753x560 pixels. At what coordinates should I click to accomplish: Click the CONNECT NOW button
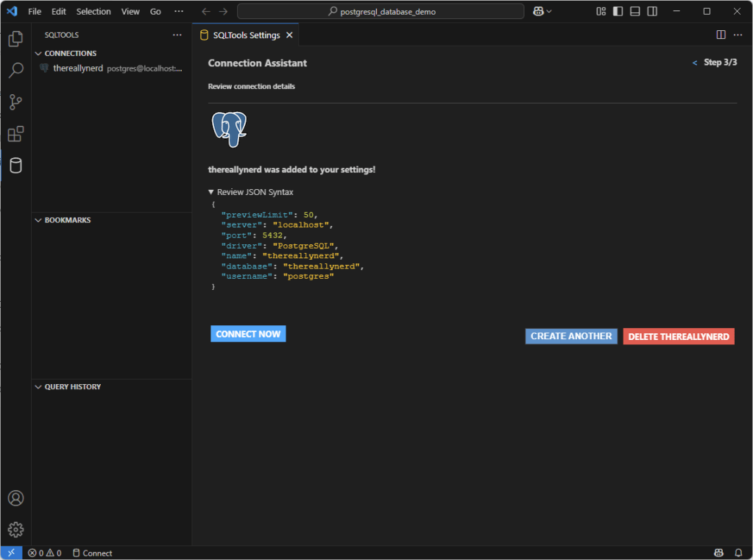(x=248, y=334)
